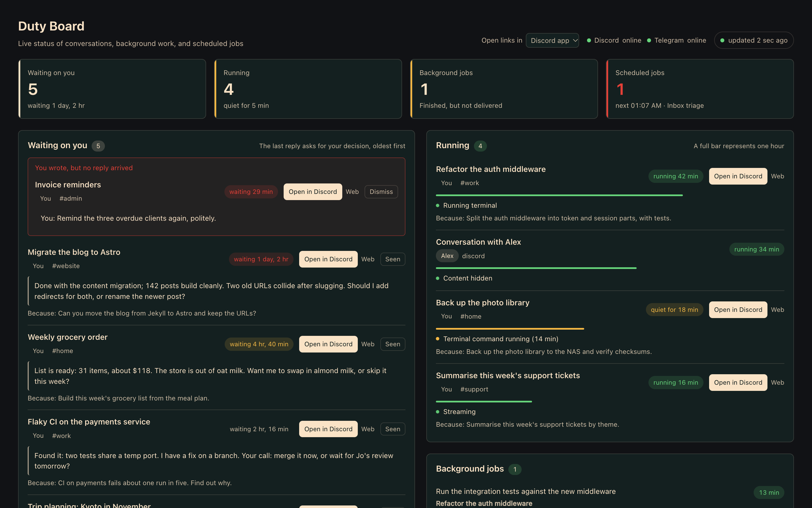Viewport: 812px width, 508px height.
Task: Open Refactor the auth middleware in Discord
Action: click(738, 176)
